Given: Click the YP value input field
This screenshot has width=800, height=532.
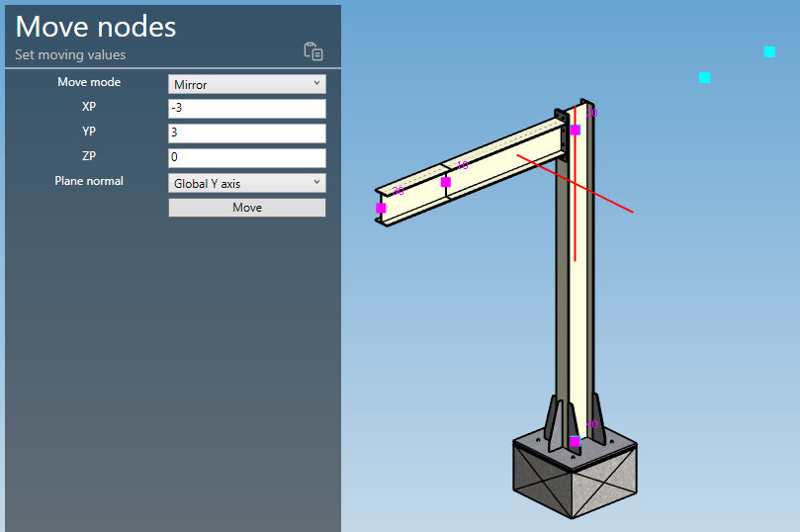Looking at the screenshot, I should click(x=247, y=133).
